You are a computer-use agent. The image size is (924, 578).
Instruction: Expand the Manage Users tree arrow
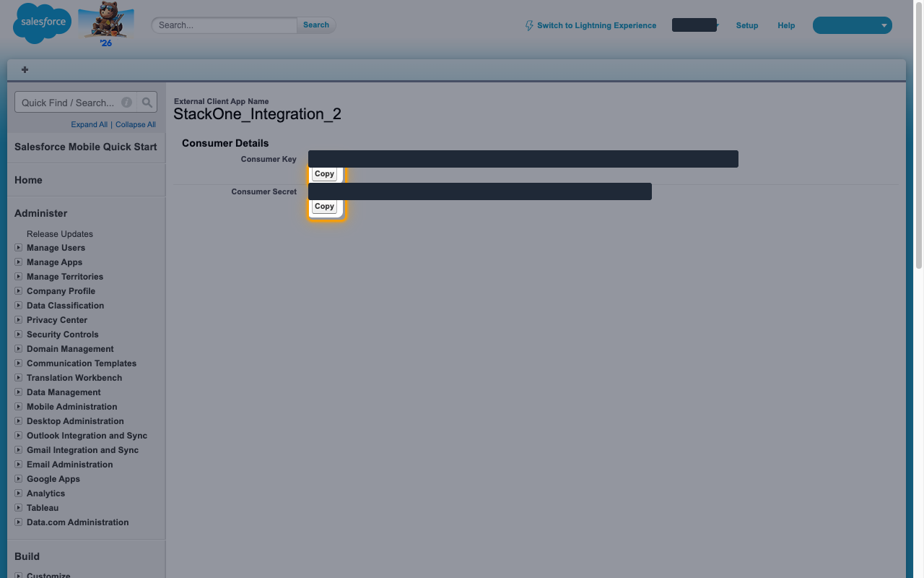point(19,247)
